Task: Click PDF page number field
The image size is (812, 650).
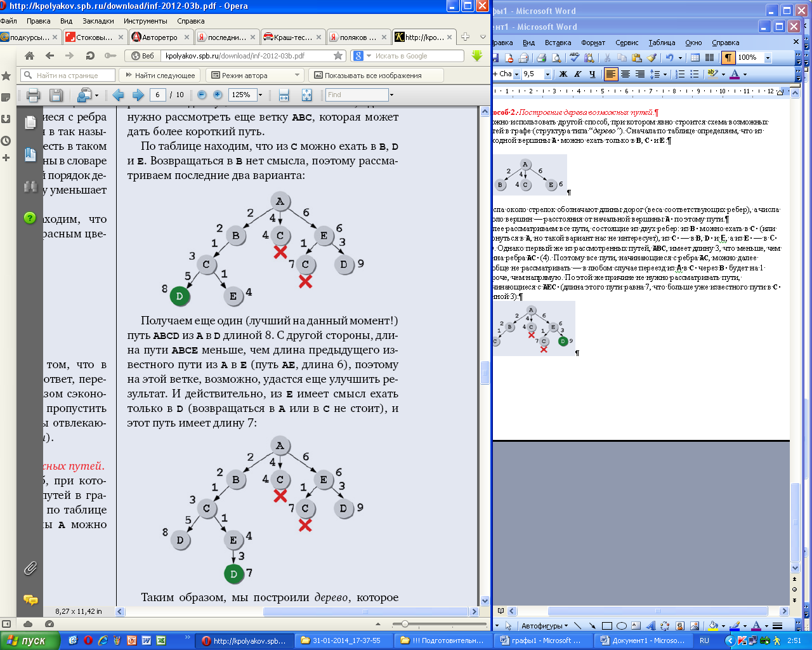Action: [x=158, y=95]
